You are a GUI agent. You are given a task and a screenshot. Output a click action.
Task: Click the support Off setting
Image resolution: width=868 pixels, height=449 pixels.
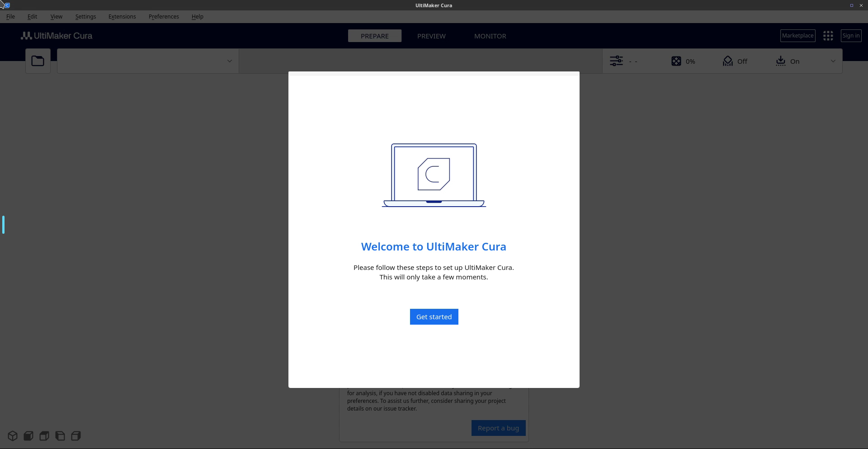click(x=735, y=61)
